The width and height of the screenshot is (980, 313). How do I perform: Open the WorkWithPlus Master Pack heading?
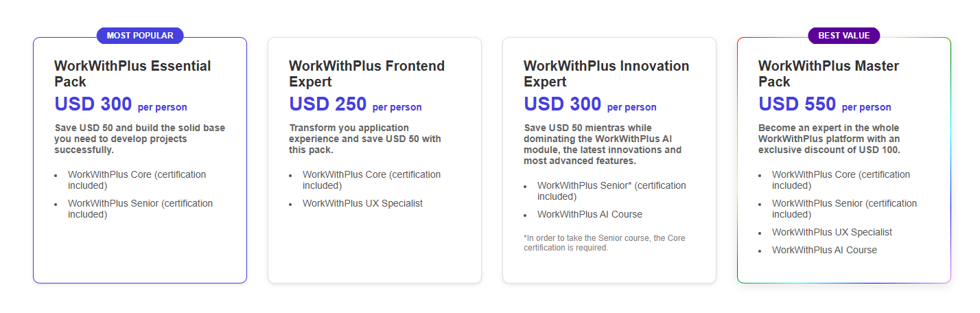point(828,73)
